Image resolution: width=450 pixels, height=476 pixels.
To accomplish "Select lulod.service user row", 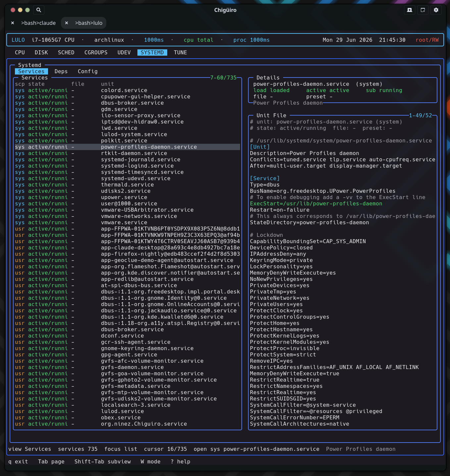I will 127,411.
